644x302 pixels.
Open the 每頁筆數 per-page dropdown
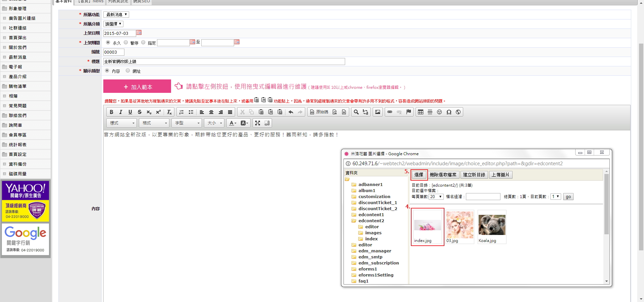436,197
